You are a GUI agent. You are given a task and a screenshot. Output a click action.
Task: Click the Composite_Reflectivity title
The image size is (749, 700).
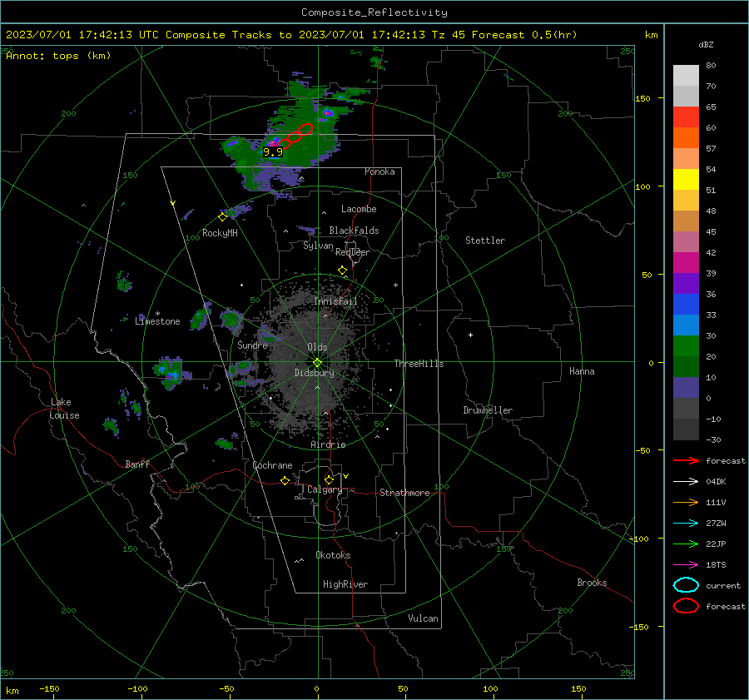point(374,12)
